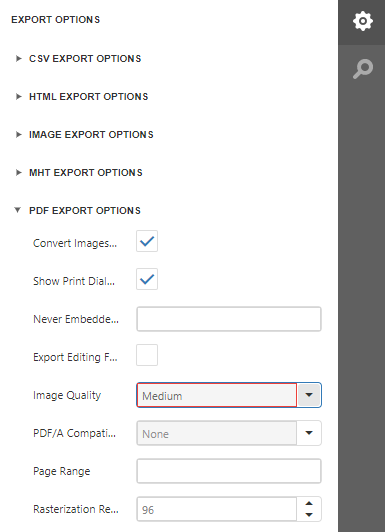This screenshot has height=532, width=385.
Task: Enable the Export Editing Fields checkbox
Action: click(x=147, y=355)
